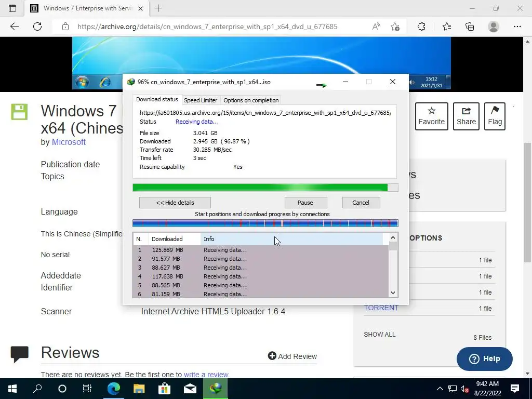Click the Info column header
The height and width of the screenshot is (399, 532).
pyautogui.click(x=292, y=239)
